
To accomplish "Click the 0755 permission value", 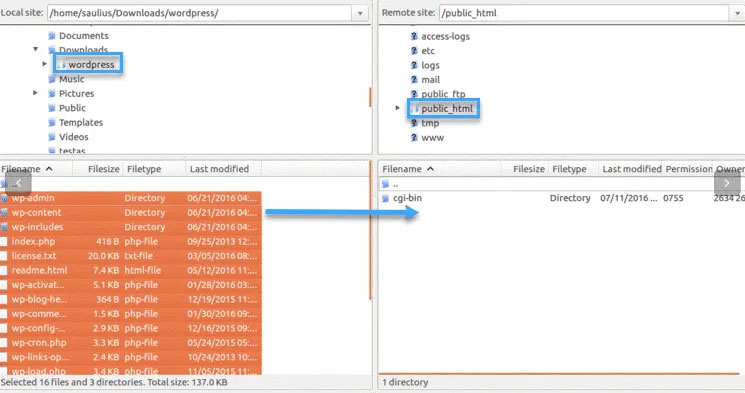I will [673, 198].
